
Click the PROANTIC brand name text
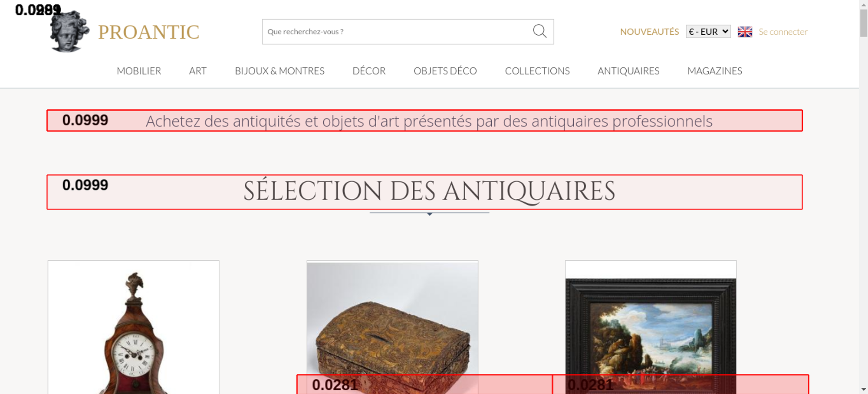(148, 32)
